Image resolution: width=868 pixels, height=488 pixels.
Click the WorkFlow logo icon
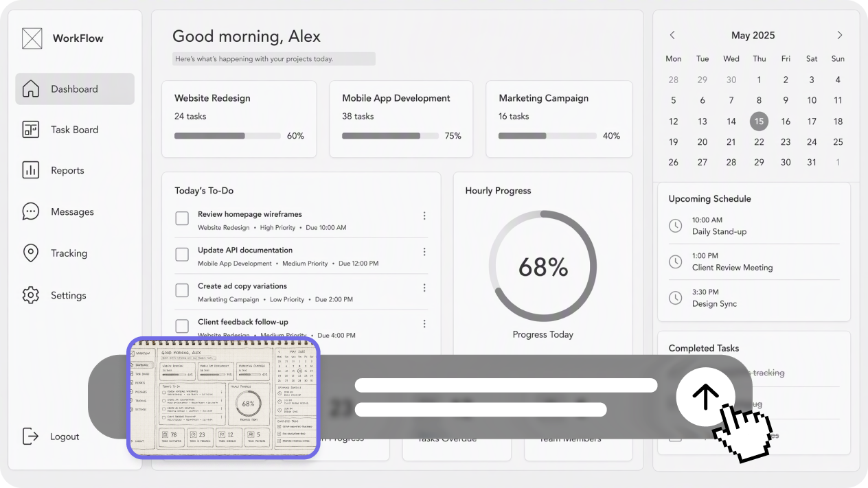click(32, 38)
